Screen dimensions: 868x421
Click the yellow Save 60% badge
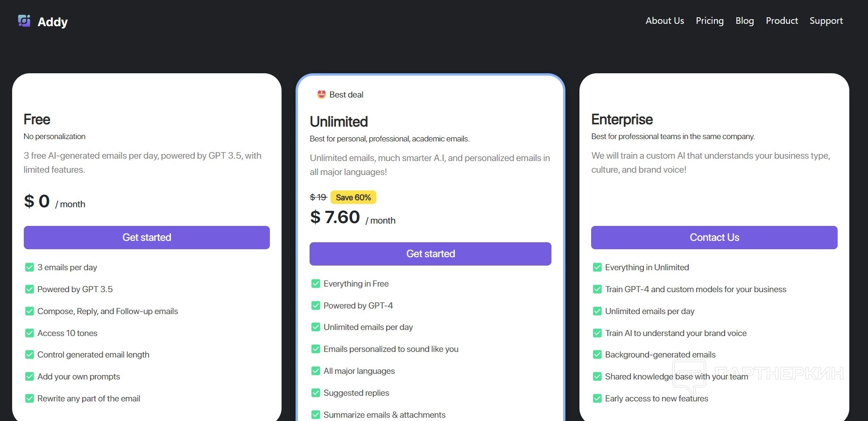(x=353, y=197)
